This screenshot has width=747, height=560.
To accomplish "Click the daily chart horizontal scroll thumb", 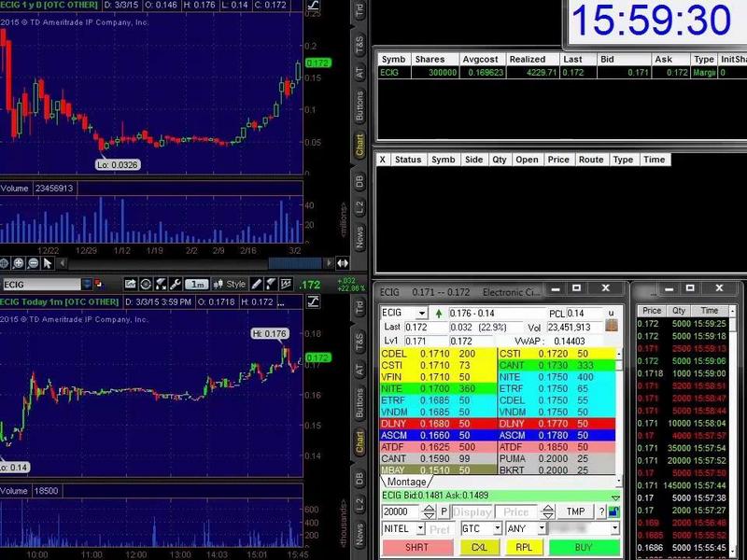I will tap(295, 263).
